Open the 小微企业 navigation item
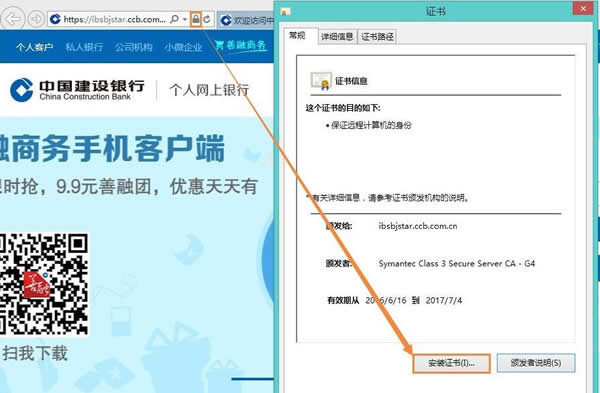The height and width of the screenshot is (393, 600). click(x=183, y=47)
